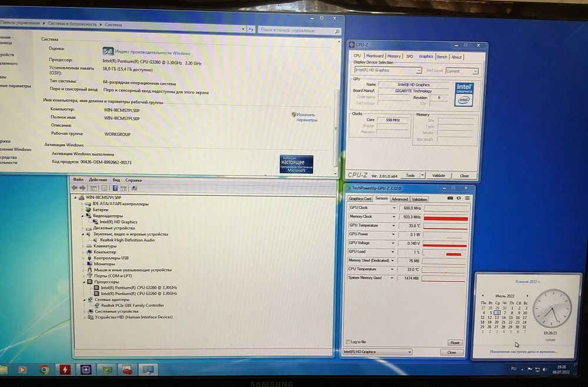
Task: Click the RU language indicator
Action: [x=513, y=369]
